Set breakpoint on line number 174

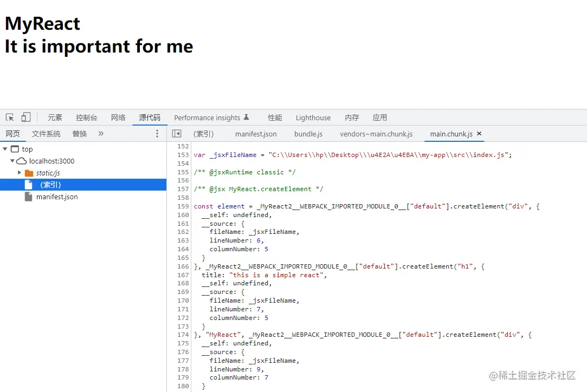click(183, 335)
